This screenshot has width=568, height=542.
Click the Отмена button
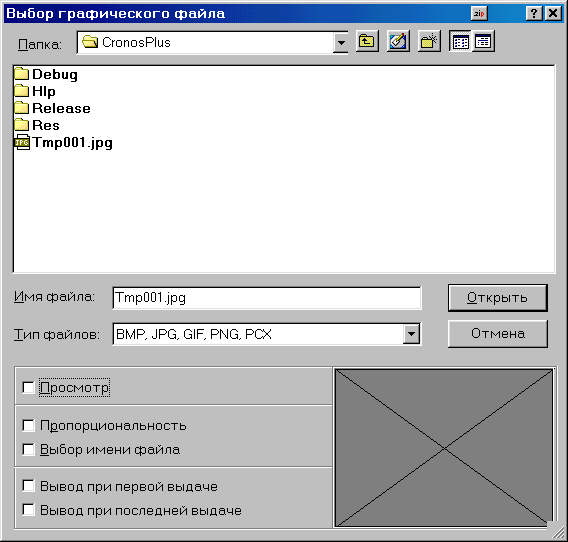pyautogui.click(x=497, y=334)
